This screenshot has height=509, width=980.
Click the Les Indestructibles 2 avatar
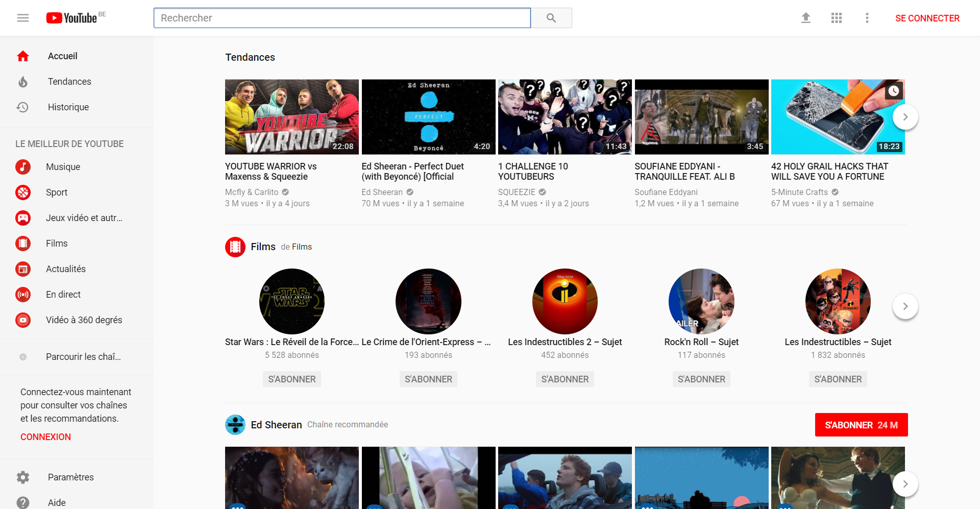(565, 301)
